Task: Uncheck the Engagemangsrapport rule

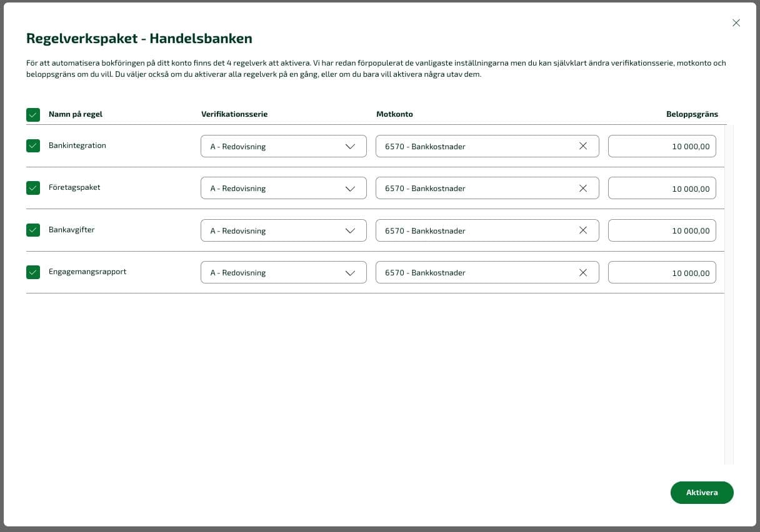Action: pos(33,272)
